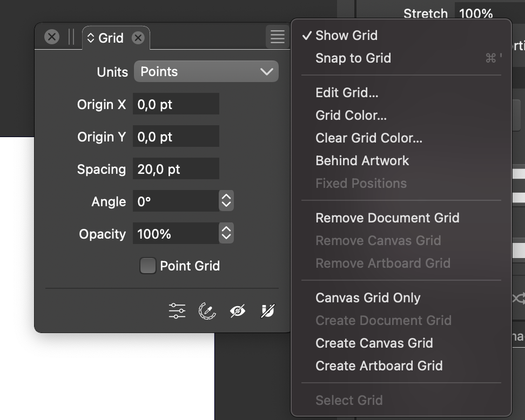Open grid settings sliders icon
Screen dimensions: 525x420
[177, 311]
